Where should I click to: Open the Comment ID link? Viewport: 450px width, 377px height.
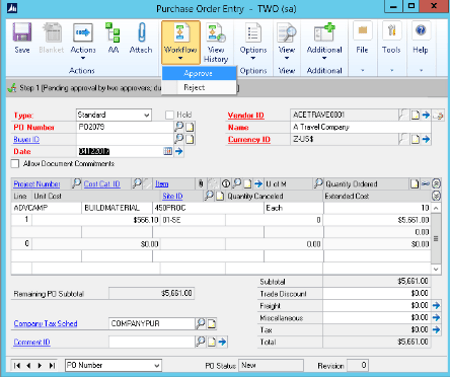pos(32,342)
